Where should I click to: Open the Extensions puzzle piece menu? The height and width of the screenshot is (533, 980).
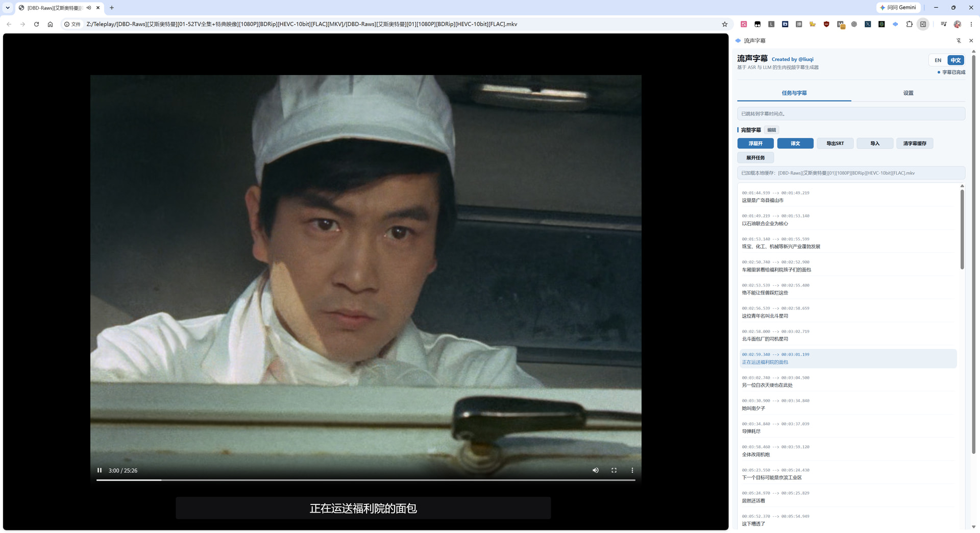[909, 24]
